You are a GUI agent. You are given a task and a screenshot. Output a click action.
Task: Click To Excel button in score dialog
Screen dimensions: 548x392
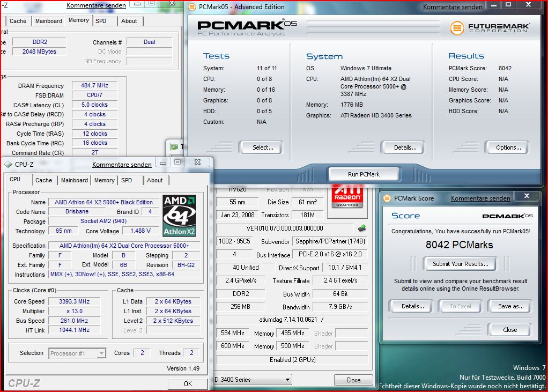click(x=460, y=306)
